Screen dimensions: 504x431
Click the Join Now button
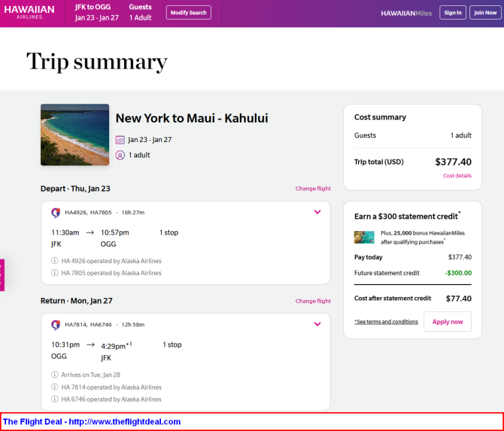click(x=485, y=13)
